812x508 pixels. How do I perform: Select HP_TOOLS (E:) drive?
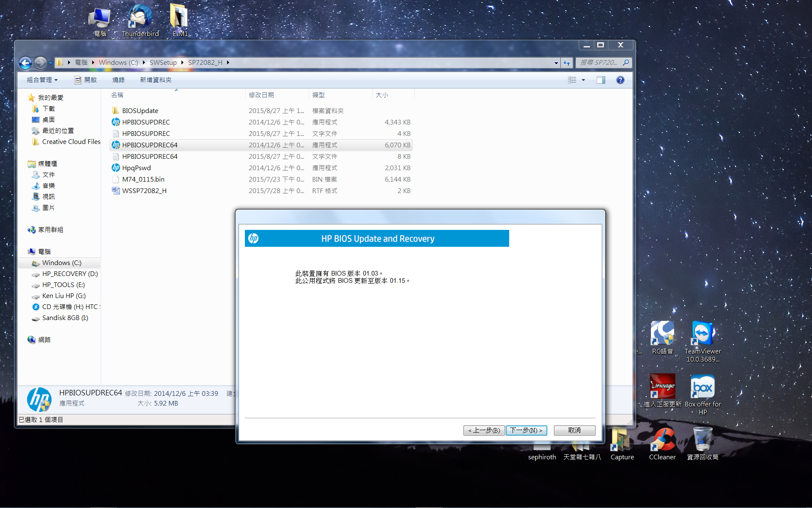(63, 285)
